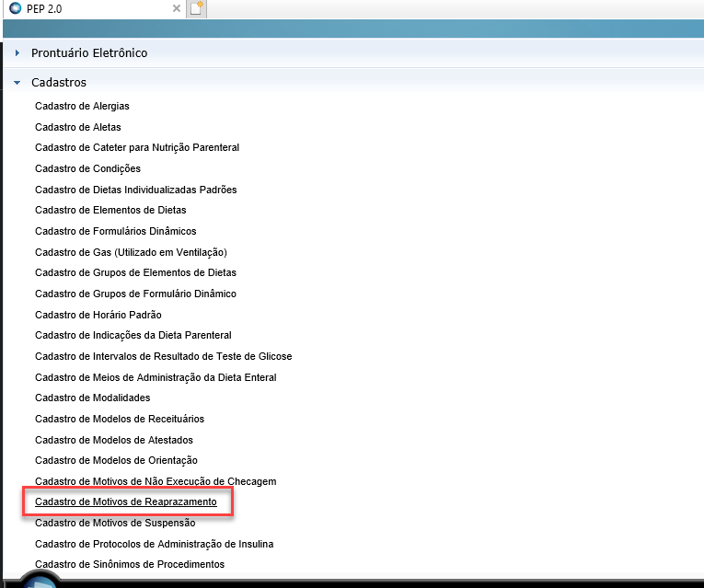The image size is (704, 588).
Task: Open Cadastro de Condições
Action: pyautogui.click(x=88, y=168)
